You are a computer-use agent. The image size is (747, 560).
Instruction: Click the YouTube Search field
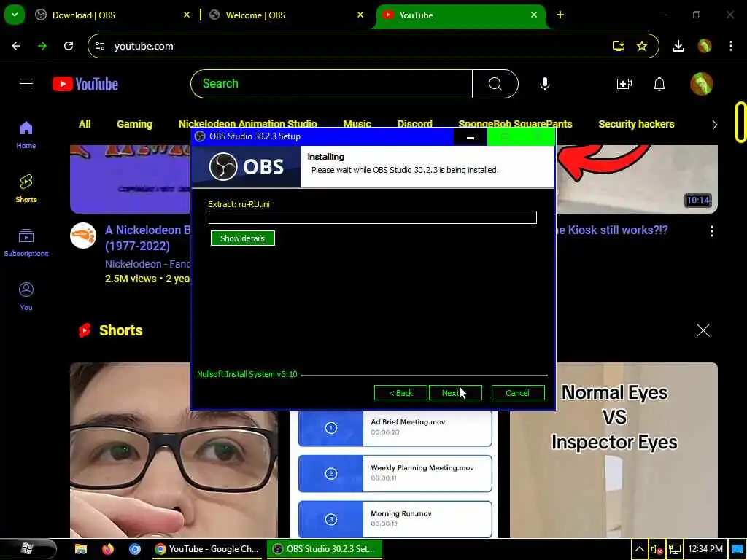pyautogui.click(x=332, y=84)
